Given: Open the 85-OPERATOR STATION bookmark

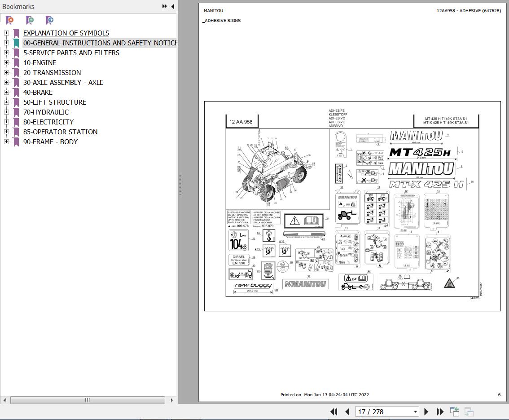Looking at the screenshot, I should [61, 132].
